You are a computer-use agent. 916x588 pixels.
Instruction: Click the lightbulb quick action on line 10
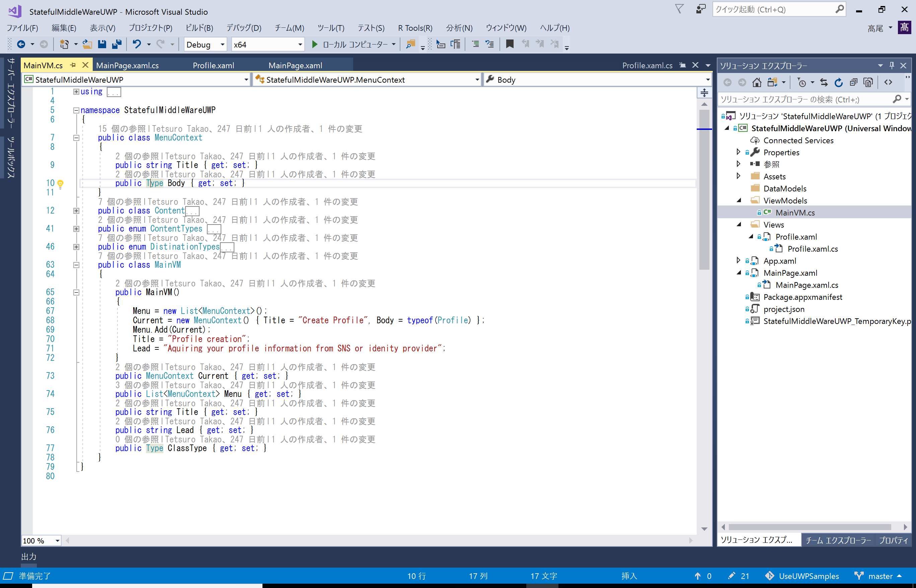60,184
